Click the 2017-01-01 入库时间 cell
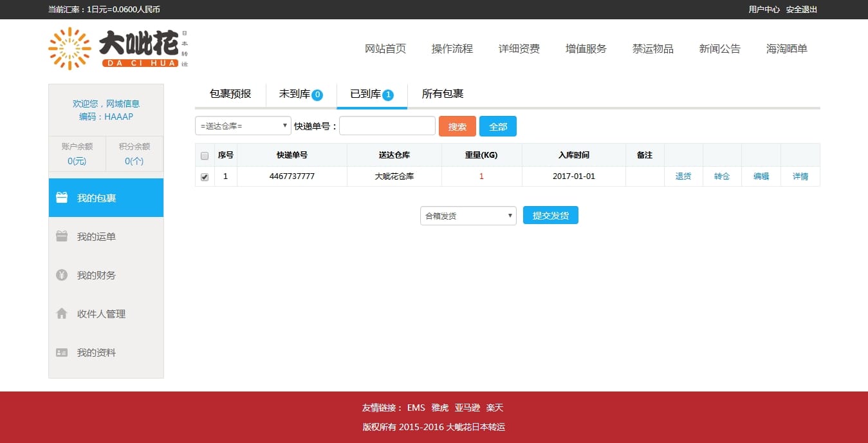Screen dimensions: 868x443 coord(574,176)
